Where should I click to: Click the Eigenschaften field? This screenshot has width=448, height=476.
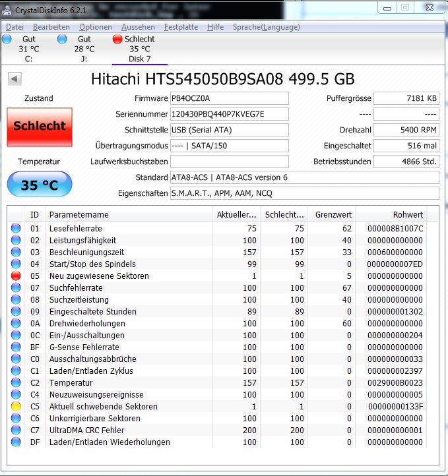[305, 193]
